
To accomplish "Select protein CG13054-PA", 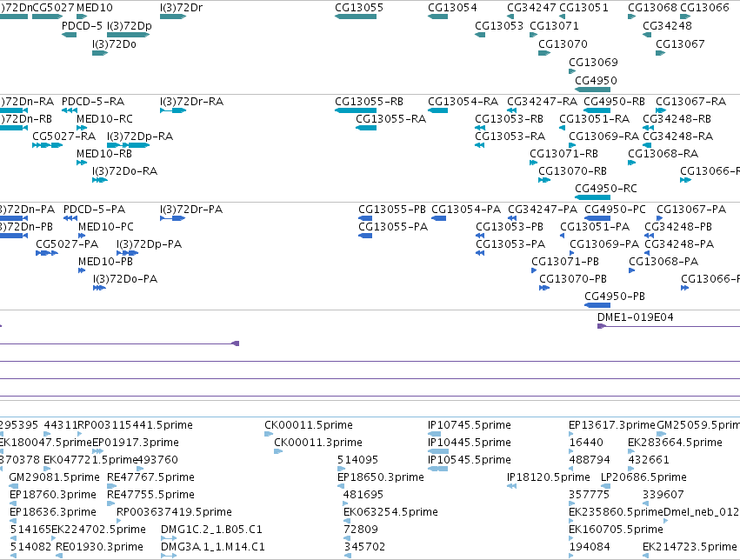I will pos(466,209).
